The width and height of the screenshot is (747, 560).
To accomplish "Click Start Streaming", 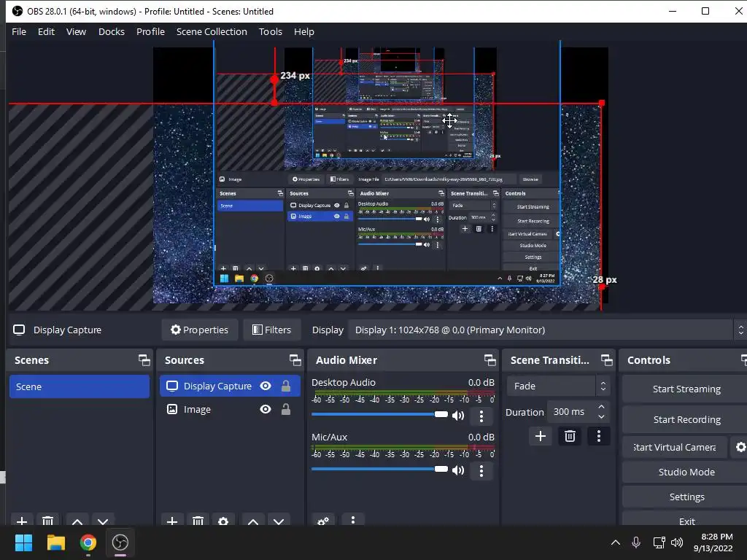I will [686, 389].
